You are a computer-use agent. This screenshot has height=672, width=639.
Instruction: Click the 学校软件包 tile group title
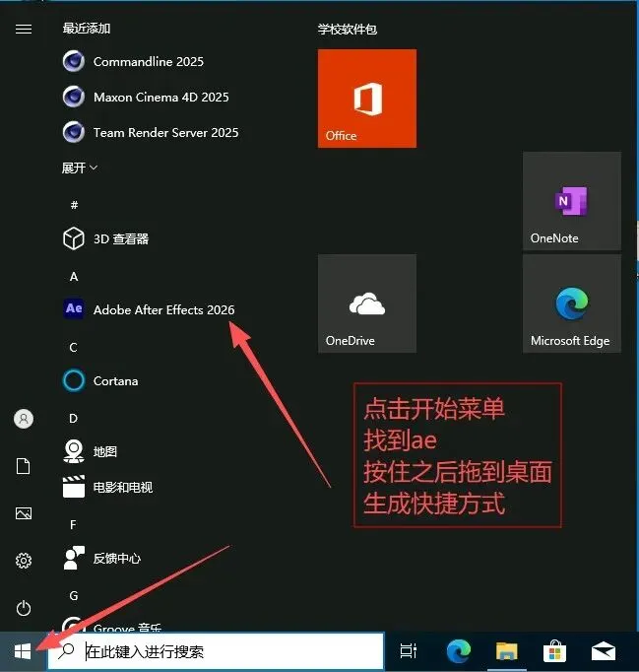pos(348,30)
